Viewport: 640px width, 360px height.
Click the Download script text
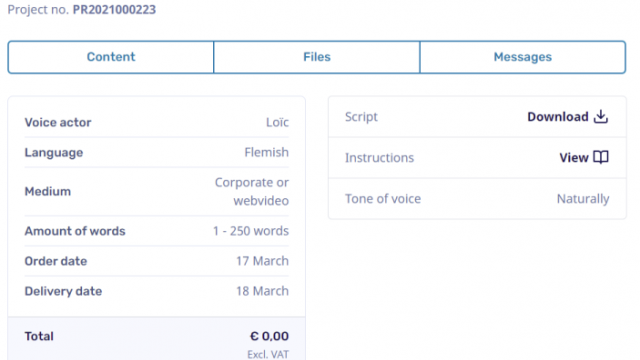[x=558, y=117]
